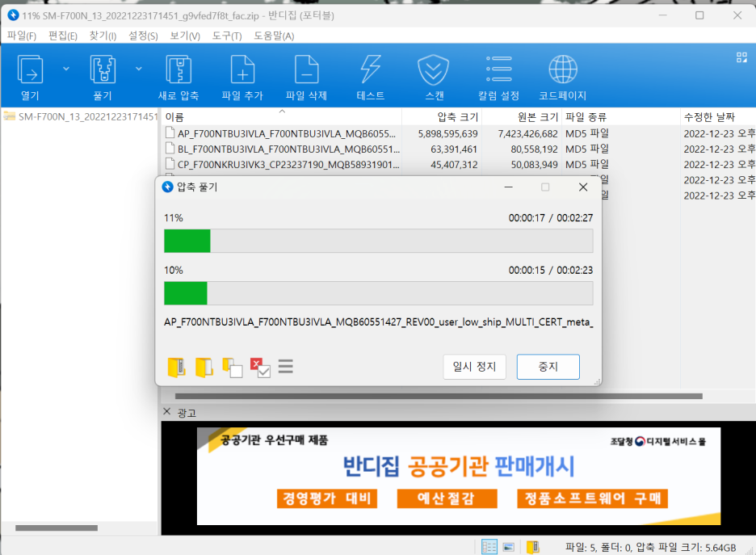The image size is (756, 555).
Task: Toggle the toolbar layout grid icon at top right
Action: coord(741,57)
